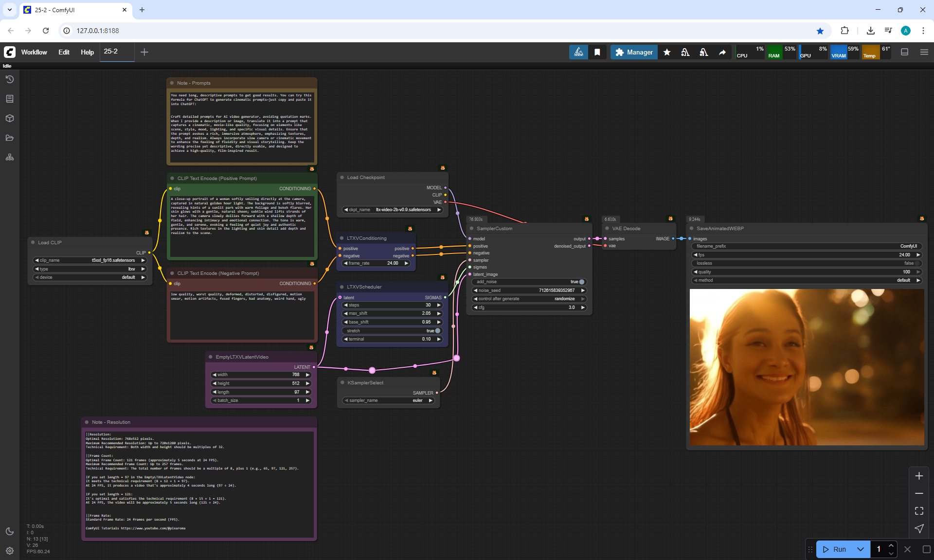Screen dimensions: 934x560
Task: Toggle lossless switch in SaveAnimatedWEBP
Action: pyautogui.click(x=917, y=263)
